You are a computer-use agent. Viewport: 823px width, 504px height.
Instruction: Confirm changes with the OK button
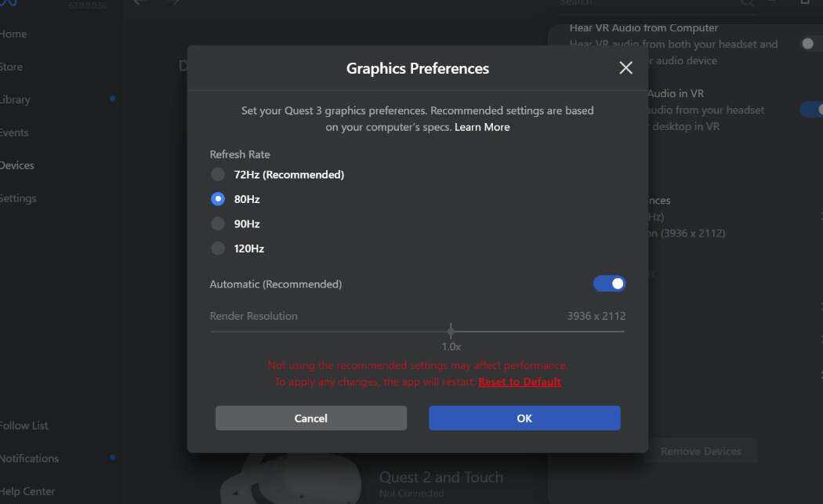click(524, 418)
